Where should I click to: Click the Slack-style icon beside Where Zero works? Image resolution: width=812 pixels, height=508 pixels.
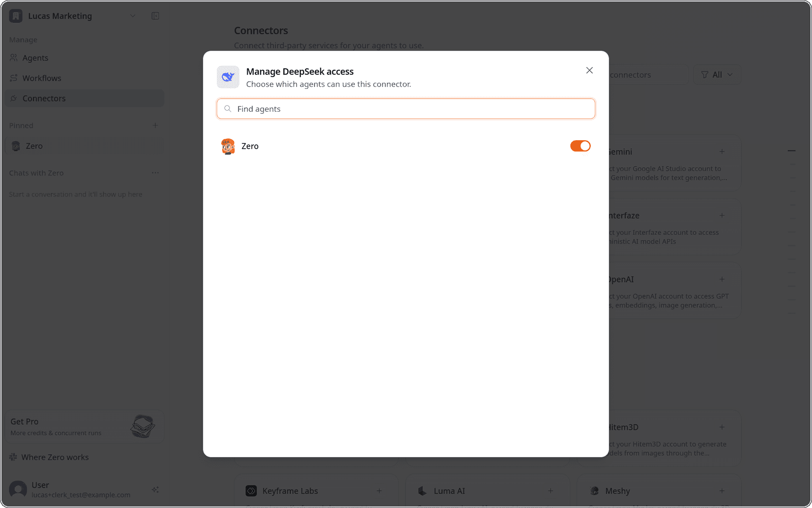13,457
